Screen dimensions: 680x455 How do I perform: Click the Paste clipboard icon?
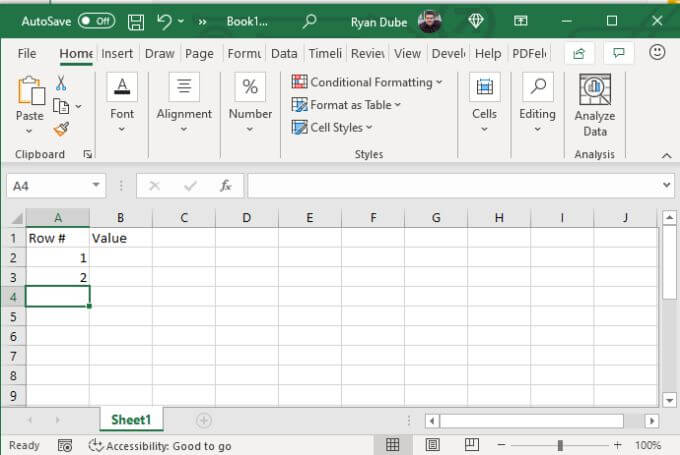(30, 92)
